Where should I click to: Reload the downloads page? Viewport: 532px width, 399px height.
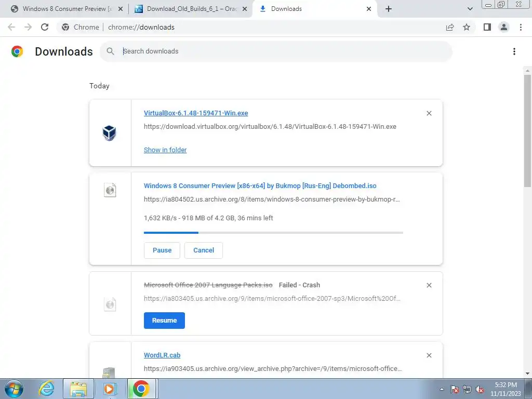[45, 27]
